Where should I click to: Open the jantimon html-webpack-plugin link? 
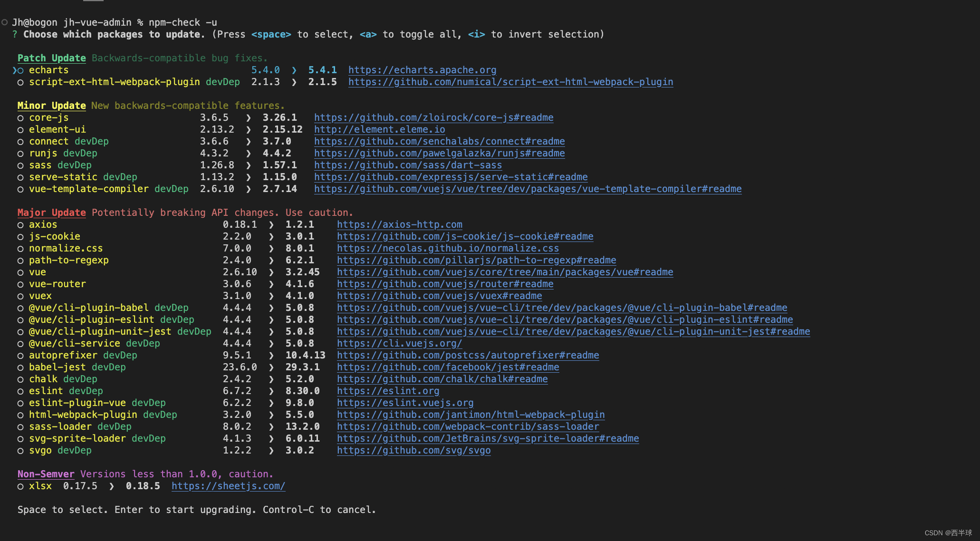471,415
